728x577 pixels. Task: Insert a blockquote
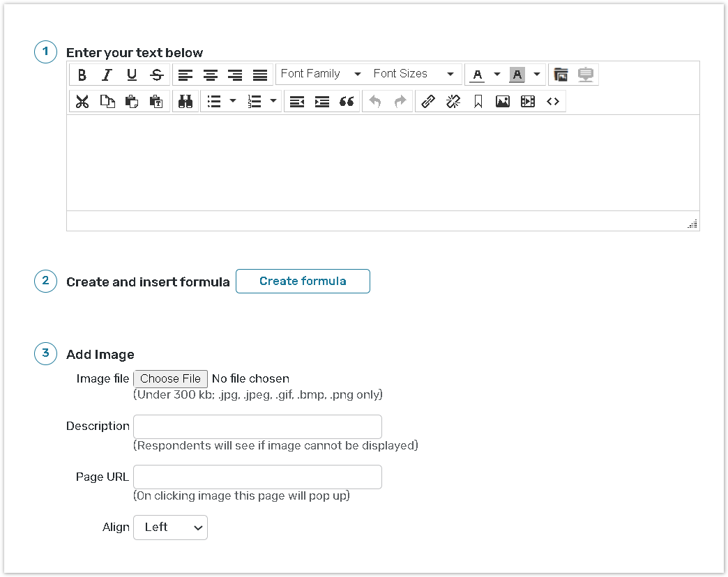pos(347,102)
